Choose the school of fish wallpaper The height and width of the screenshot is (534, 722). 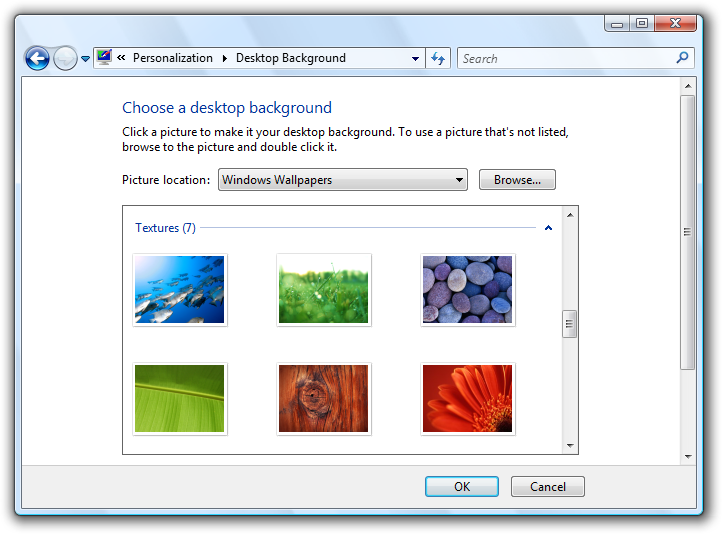click(x=180, y=290)
